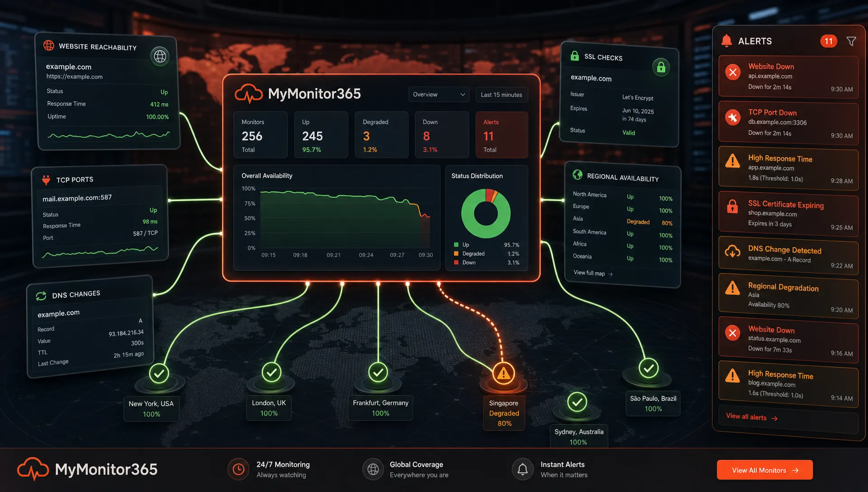Click the green padlock badge in SSL Checks

point(661,67)
